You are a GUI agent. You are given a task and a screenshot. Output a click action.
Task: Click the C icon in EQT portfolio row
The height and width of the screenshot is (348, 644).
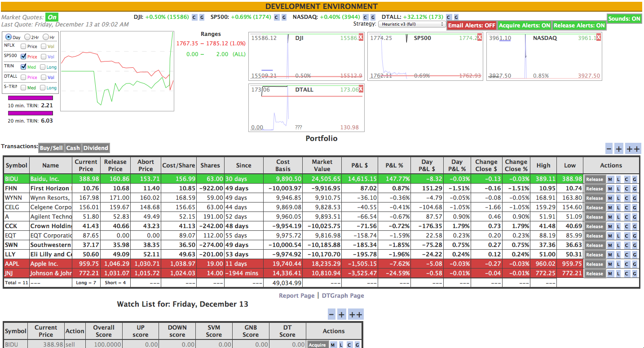626,236
